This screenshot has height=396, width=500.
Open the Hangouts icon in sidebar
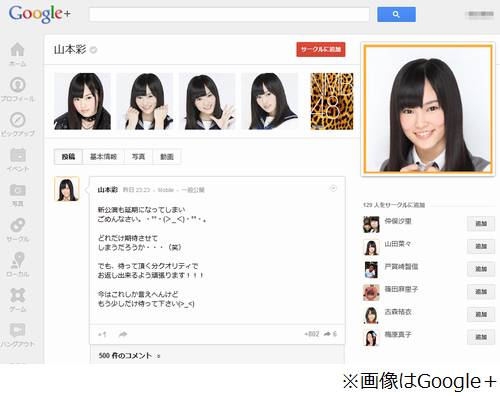pos(18,330)
